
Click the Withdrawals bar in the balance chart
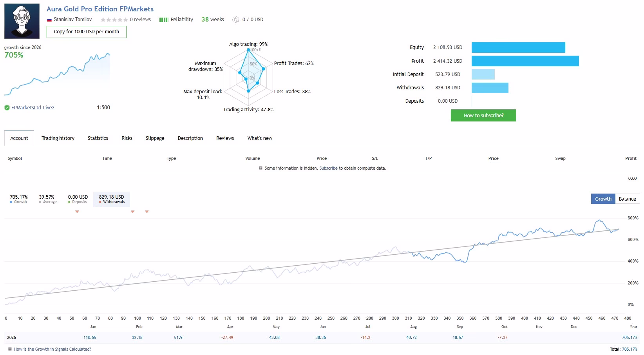tap(490, 88)
